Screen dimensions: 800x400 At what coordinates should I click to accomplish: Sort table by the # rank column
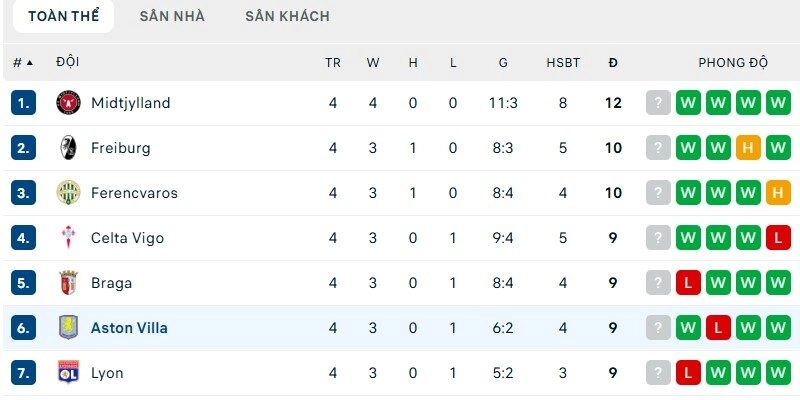click(22, 62)
